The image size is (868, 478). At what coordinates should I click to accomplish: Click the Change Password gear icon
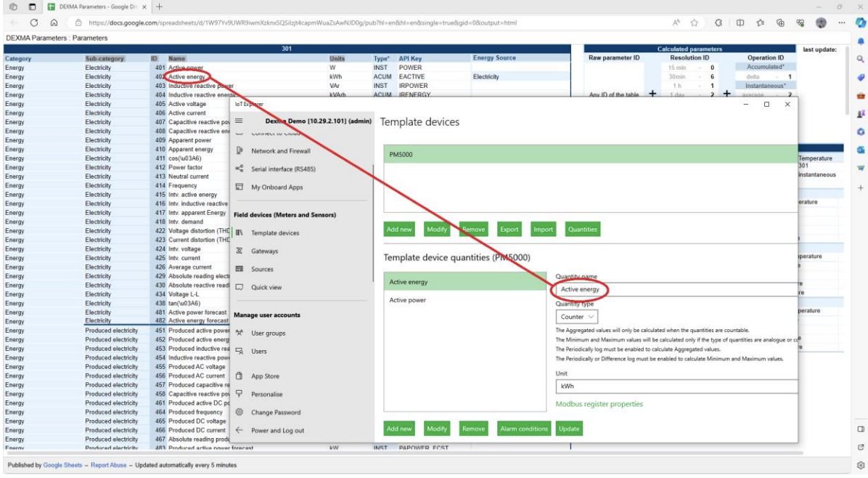239,412
